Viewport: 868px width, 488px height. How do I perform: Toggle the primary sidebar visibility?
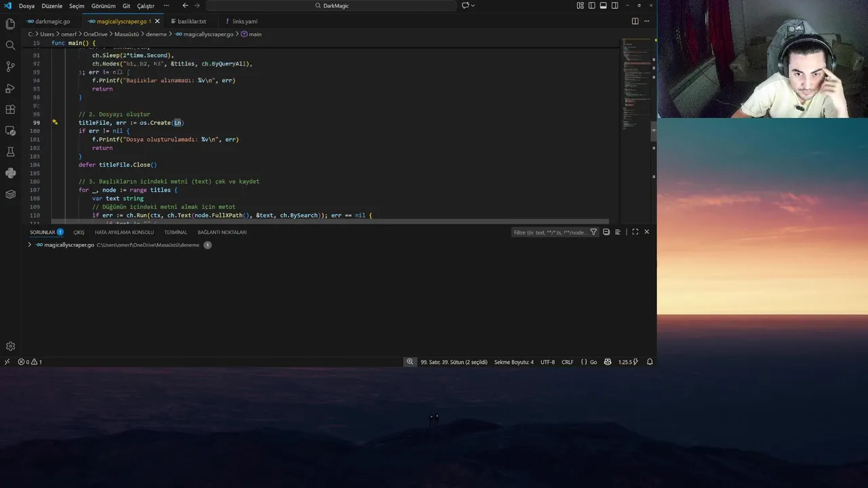tap(592, 5)
